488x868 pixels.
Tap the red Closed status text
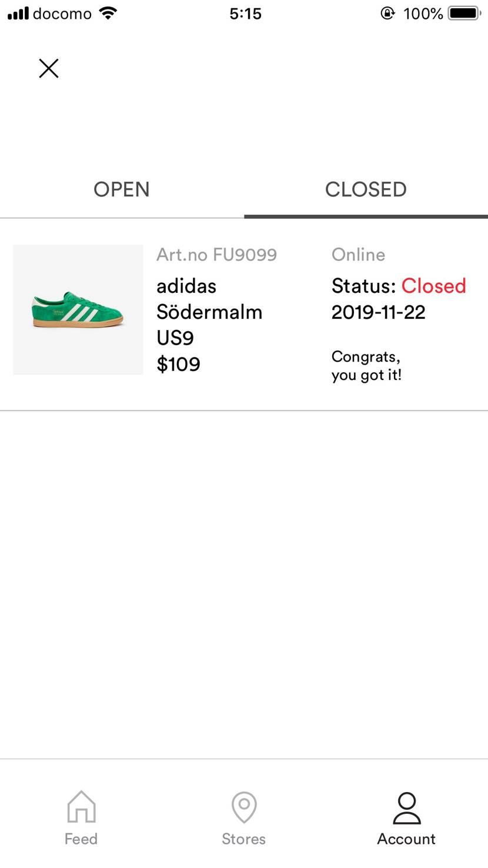click(x=434, y=286)
